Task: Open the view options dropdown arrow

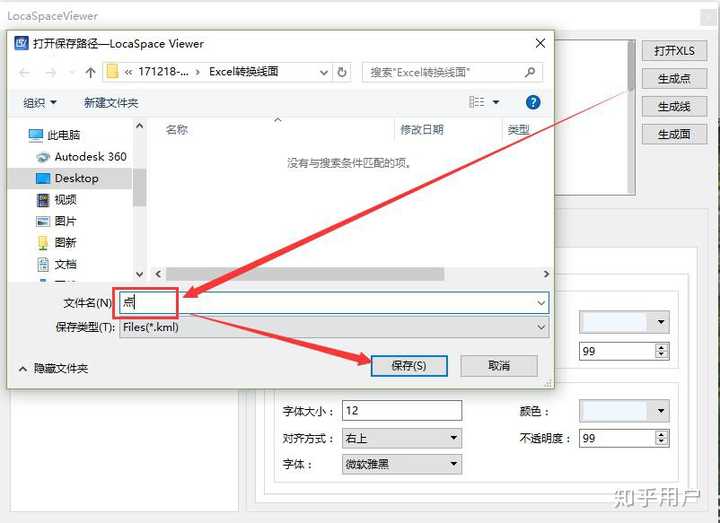Action: [x=496, y=102]
